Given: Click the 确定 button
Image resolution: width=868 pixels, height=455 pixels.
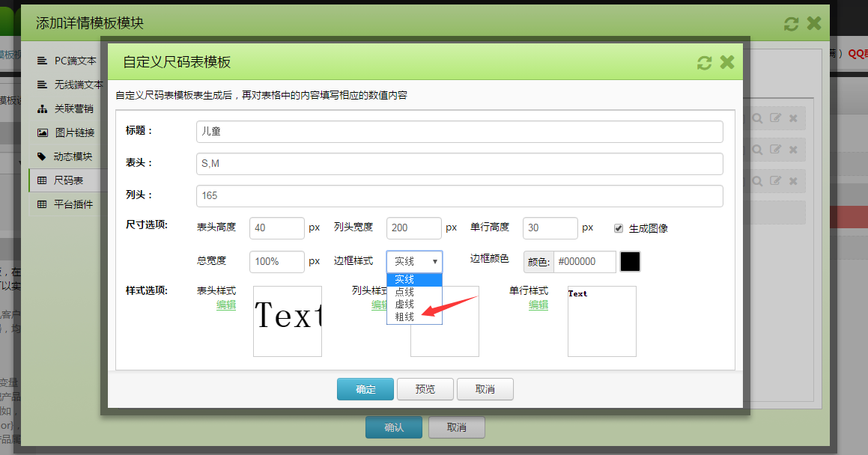Looking at the screenshot, I should pyautogui.click(x=365, y=389).
